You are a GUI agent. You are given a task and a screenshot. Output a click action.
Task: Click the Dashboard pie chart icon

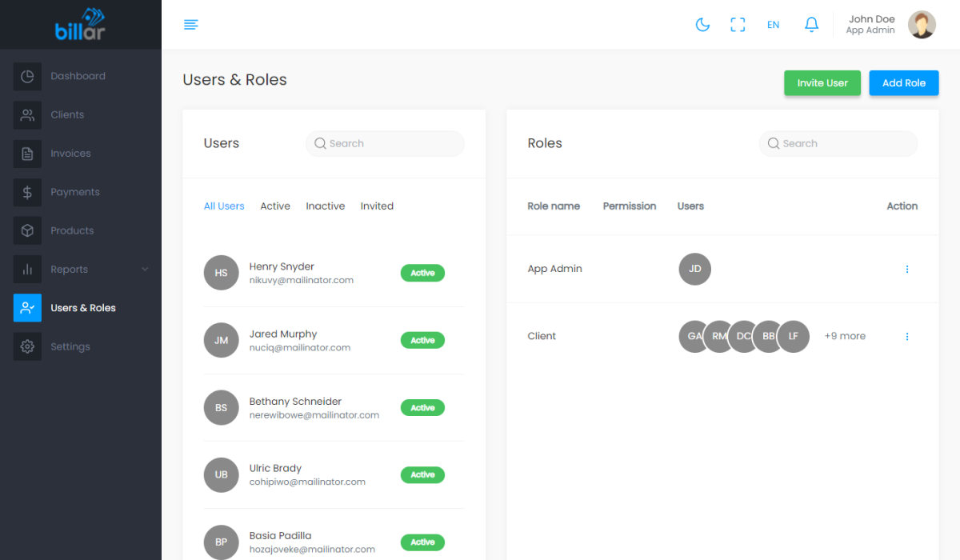click(x=27, y=76)
